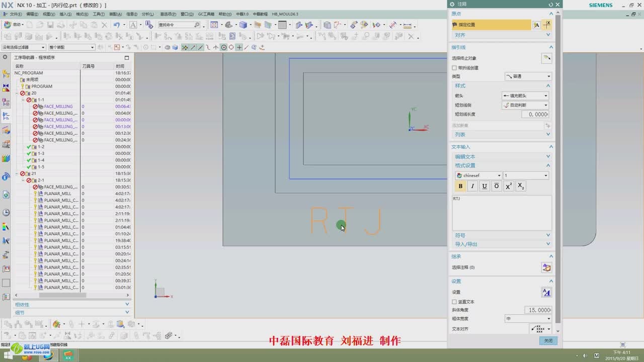The height and width of the screenshot is (362, 644).
Task: Open the chinesef font dropdown
Action: (x=478, y=175)
